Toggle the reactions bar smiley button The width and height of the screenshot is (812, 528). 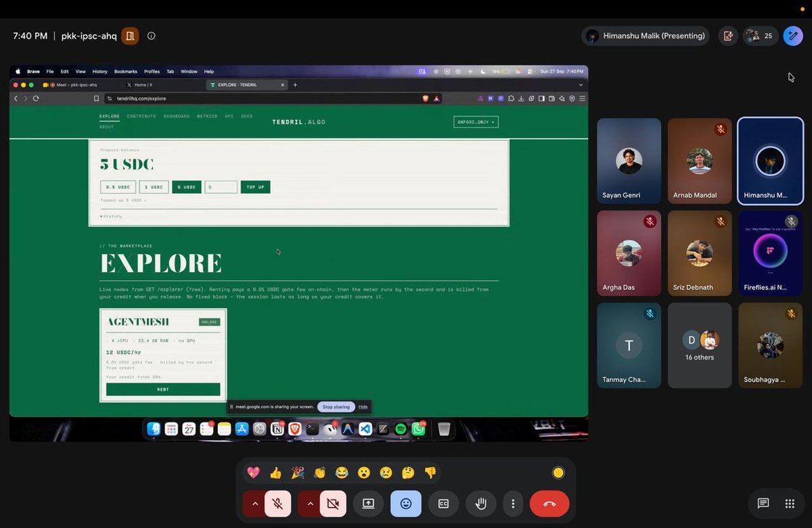[406, 504]
